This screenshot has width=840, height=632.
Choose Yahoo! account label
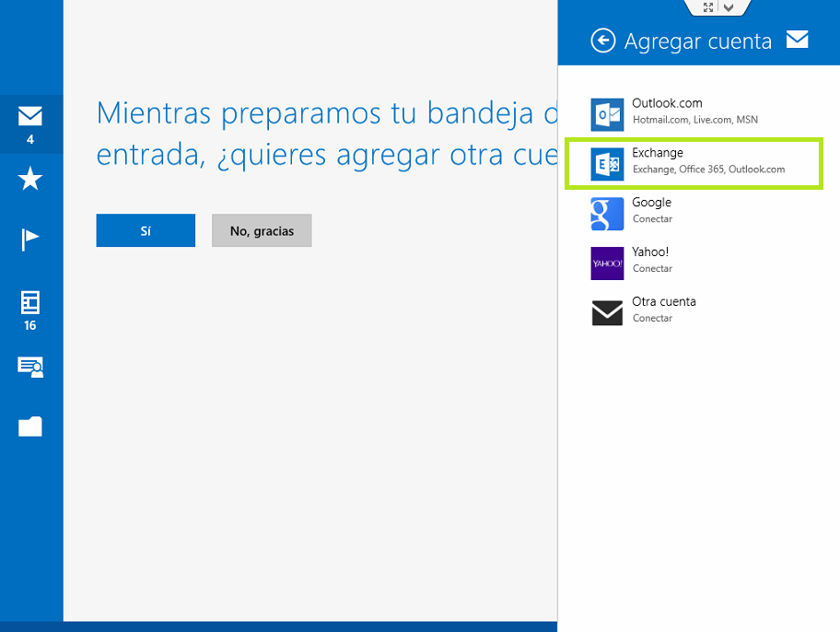650,252
